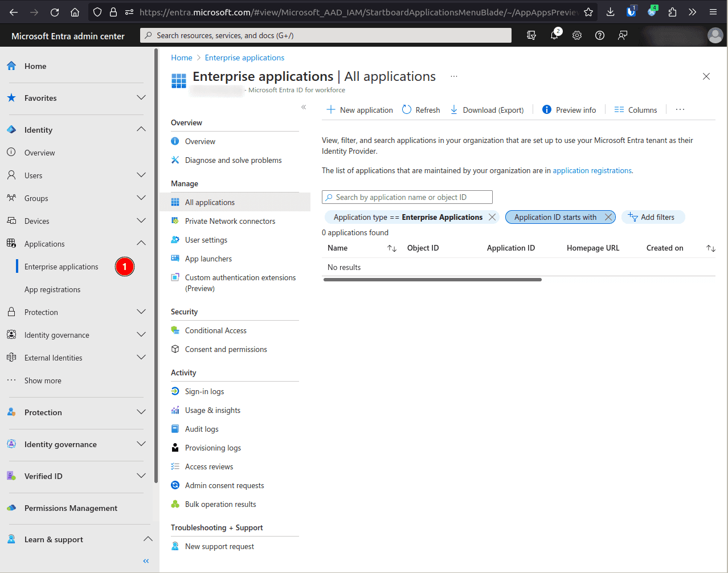728x573 pixels.
Task: Sort by Name column arrows
Action: point(392,248)
